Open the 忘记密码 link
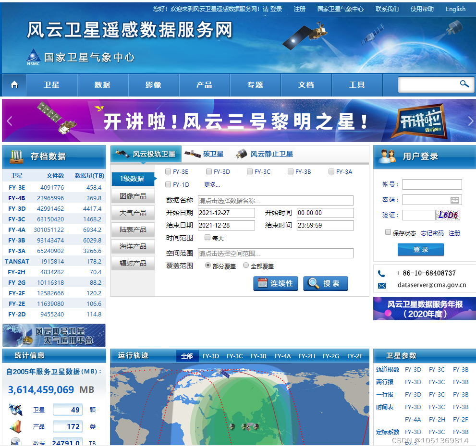 coord(432,233)
